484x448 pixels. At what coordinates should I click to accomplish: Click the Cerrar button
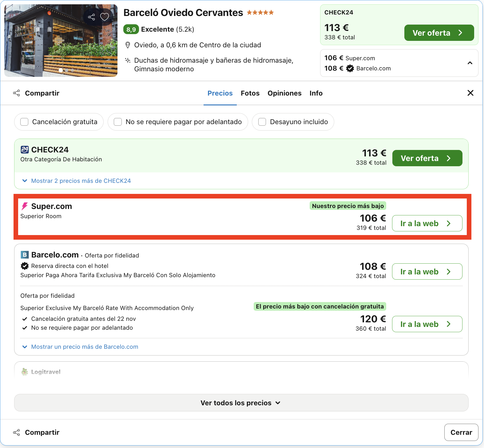pos(461,432)
